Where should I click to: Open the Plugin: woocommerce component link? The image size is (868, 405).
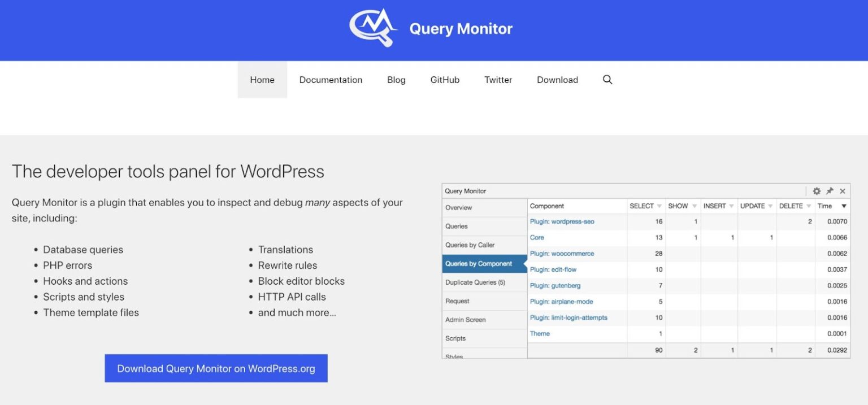pos(562,254)
